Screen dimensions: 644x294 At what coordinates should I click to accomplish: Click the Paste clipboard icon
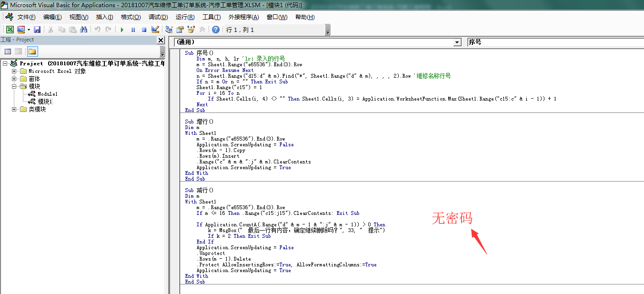pos(72,30)
